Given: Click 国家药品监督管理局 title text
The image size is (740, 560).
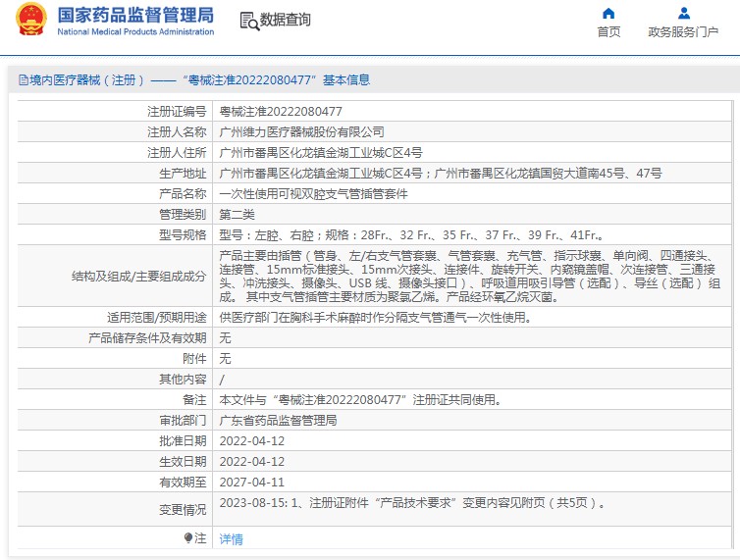Looking at the screenshot, I should (x=135, y=15).
